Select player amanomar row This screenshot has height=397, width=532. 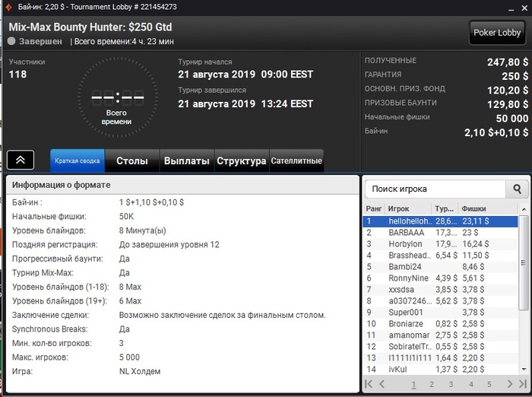(440, 335)
